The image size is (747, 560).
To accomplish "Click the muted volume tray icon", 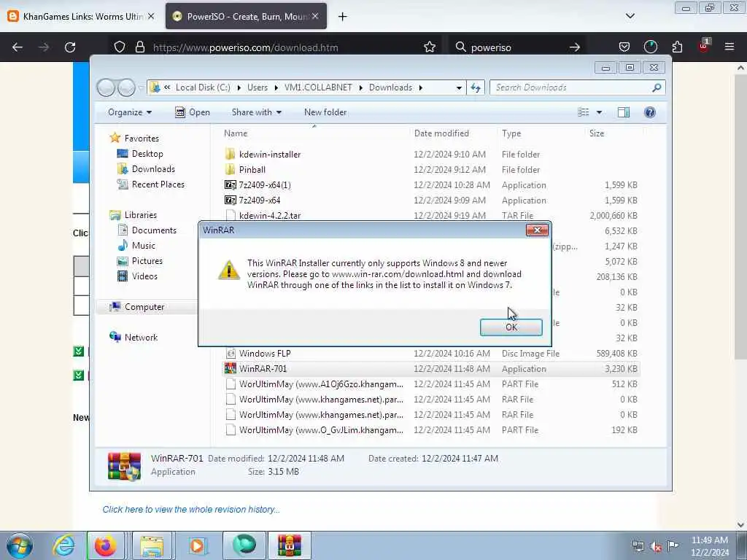I will pyautogui.click(x=656, y=547).
